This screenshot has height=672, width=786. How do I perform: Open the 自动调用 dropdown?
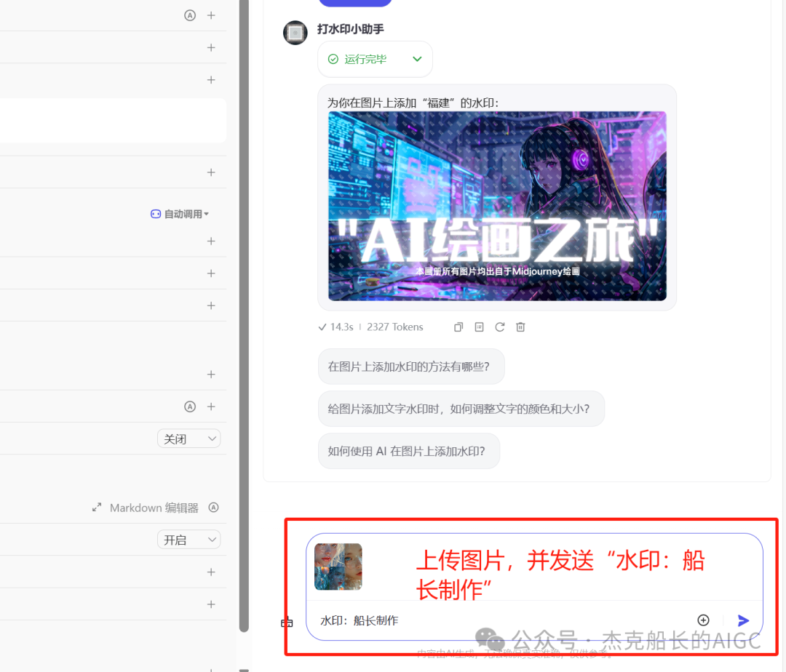point(180,214)
